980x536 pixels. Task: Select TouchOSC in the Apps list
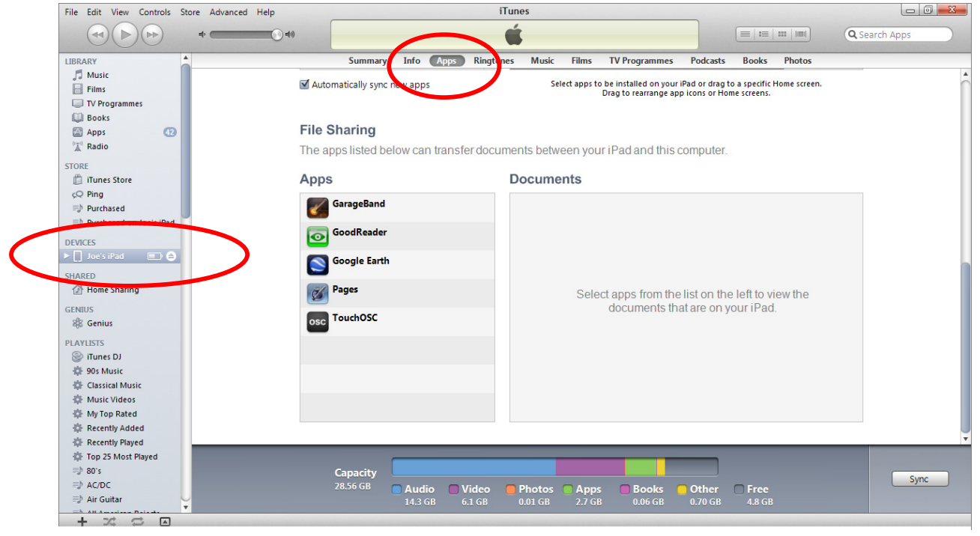[355, 318]
